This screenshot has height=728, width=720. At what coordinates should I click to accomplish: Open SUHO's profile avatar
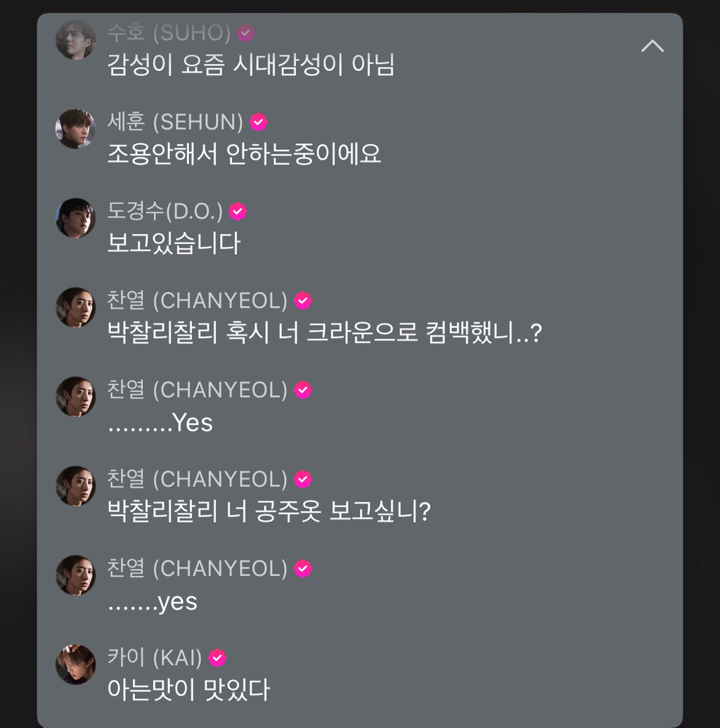pos(76,39)
